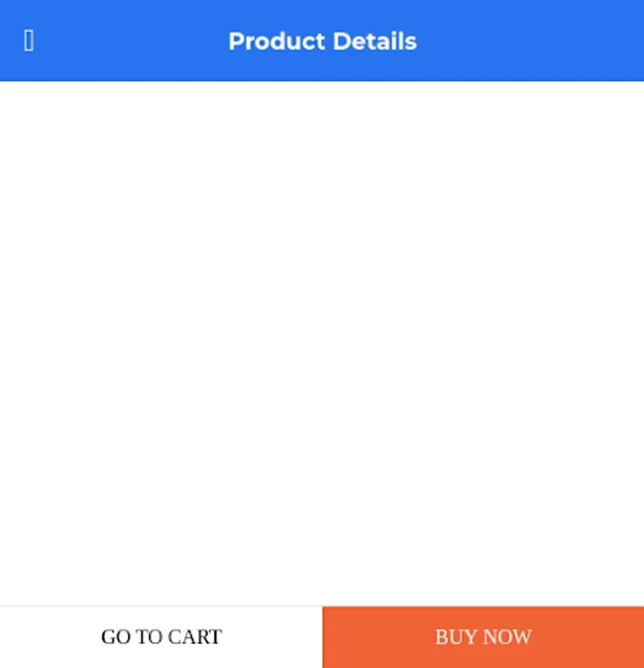This screenshot has width=644, height=668.
Task: Click the empty white product content area
Action: pos(322,341)
